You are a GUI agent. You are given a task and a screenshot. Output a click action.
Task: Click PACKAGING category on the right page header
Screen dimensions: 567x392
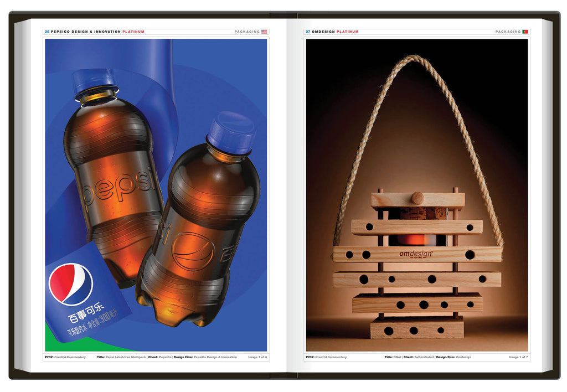coord(508,32)
